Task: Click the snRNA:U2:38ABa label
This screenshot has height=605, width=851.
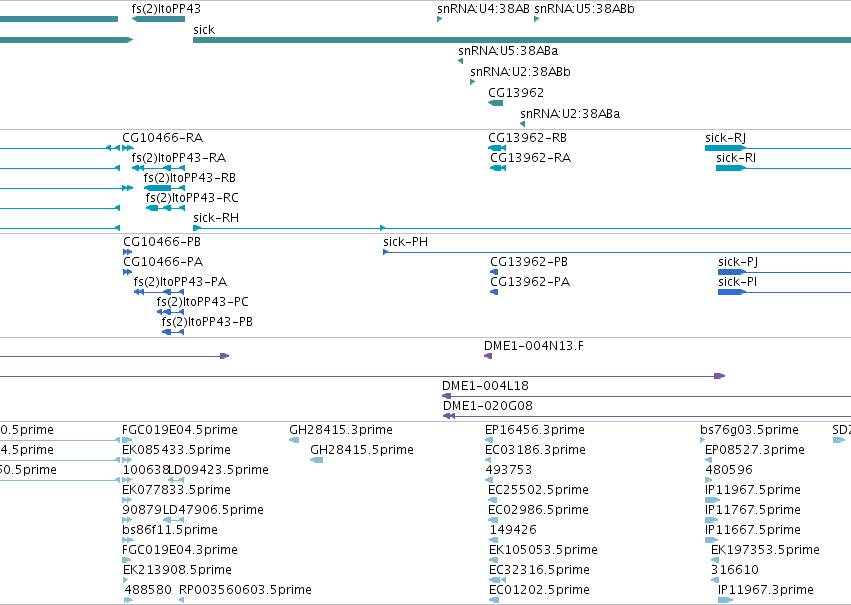Action: point(570,113)
